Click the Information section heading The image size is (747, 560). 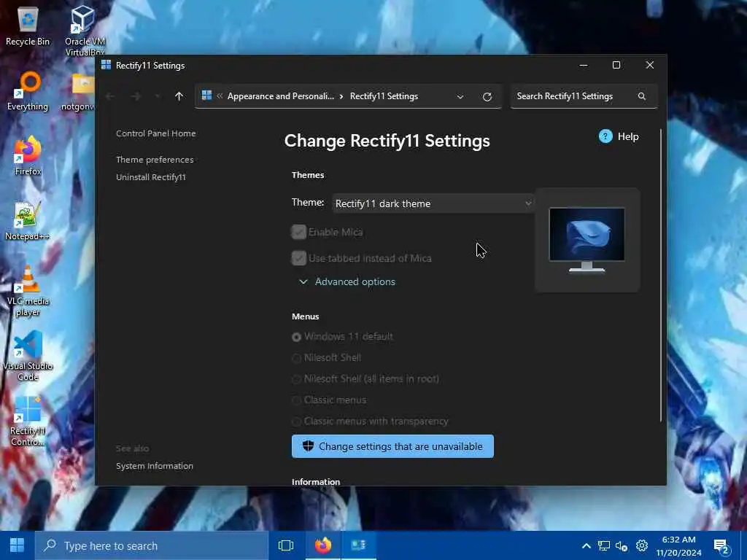[316, 481]
